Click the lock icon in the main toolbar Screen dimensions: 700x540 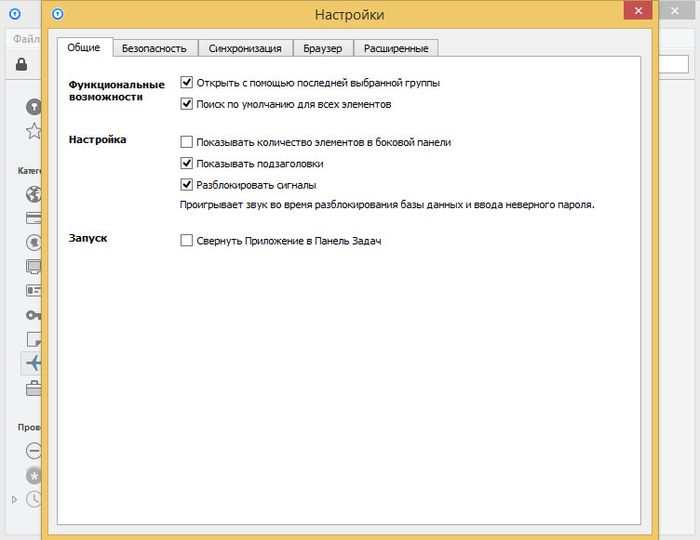tap(21, 65)
